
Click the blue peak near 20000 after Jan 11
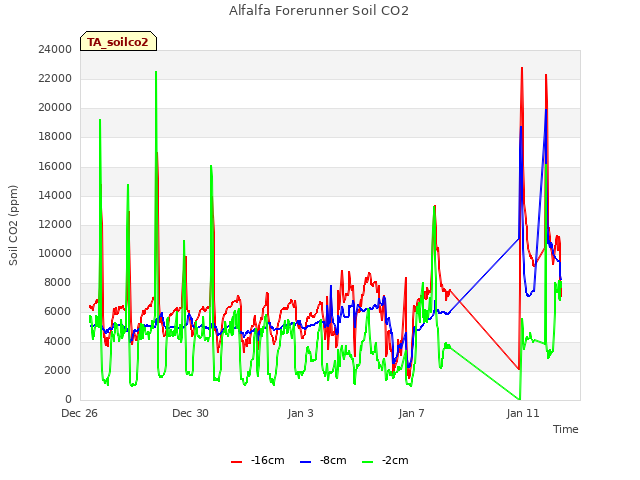(546, 109)
